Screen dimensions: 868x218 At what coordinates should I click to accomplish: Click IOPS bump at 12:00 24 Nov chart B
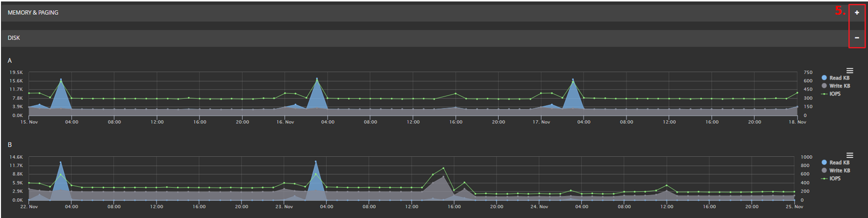(x=666, y=186)
